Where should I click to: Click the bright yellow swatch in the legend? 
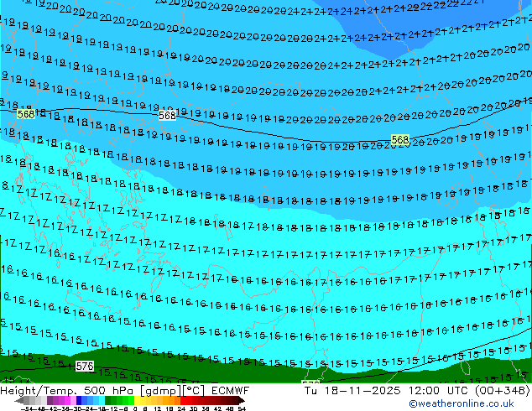pyautogui.click(x=138, y=400)
